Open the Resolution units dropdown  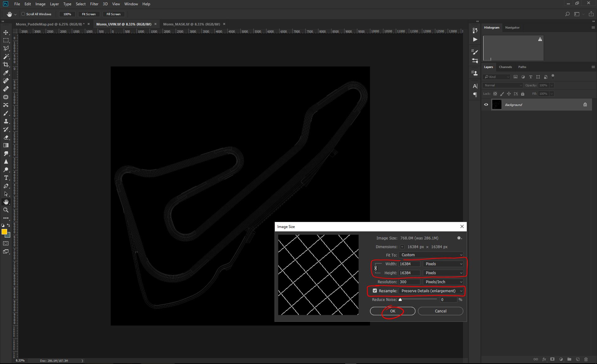click(443, 282)
